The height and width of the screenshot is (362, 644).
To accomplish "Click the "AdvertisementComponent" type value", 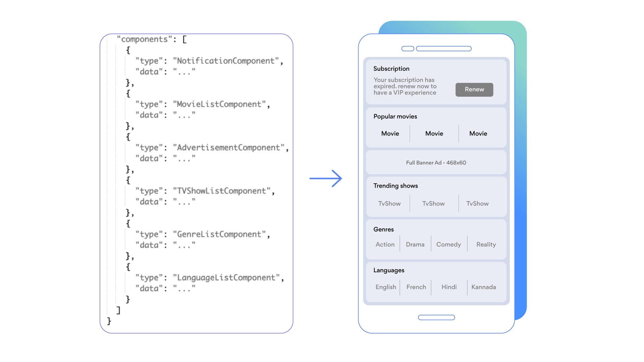I will (x=229, y=147).
